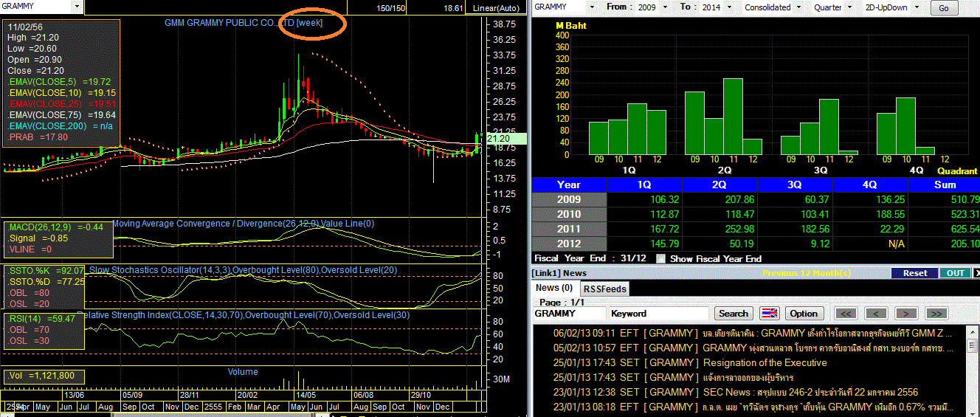Click the .EMAV(CLOSE,75) =19.64 legend
Image resolution: width=980 pixels, height=417 pixels.
tap(61, 115)
